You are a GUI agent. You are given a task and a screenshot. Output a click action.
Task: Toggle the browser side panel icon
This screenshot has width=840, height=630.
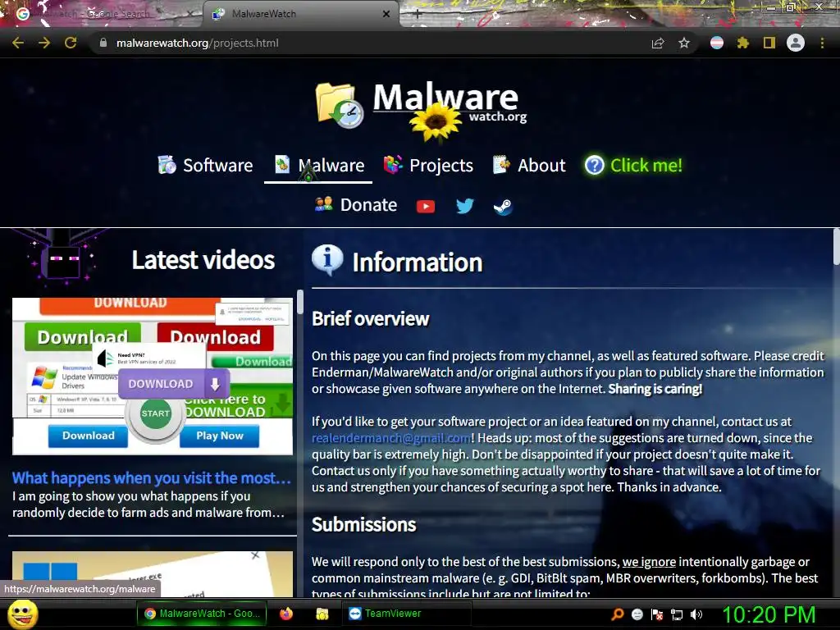pos(769,43)
